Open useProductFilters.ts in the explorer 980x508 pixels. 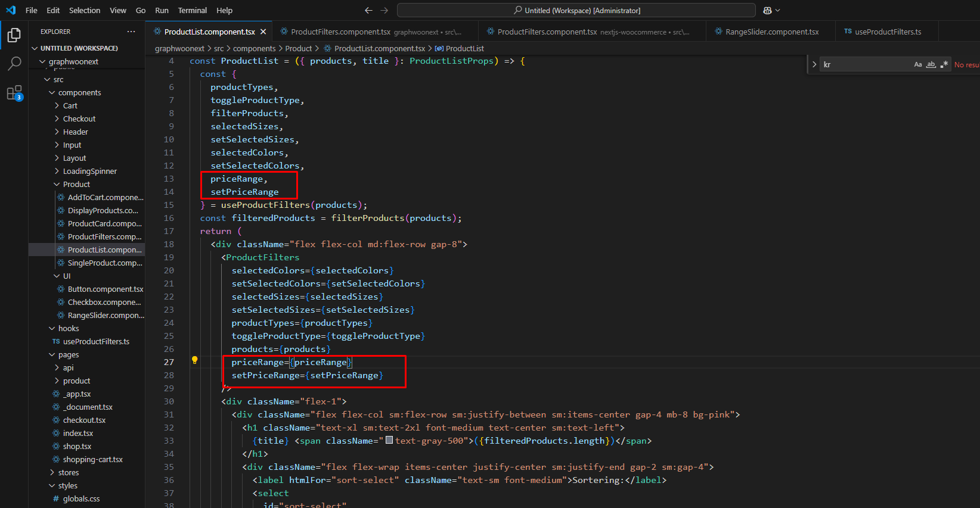(x=96, y=342)
